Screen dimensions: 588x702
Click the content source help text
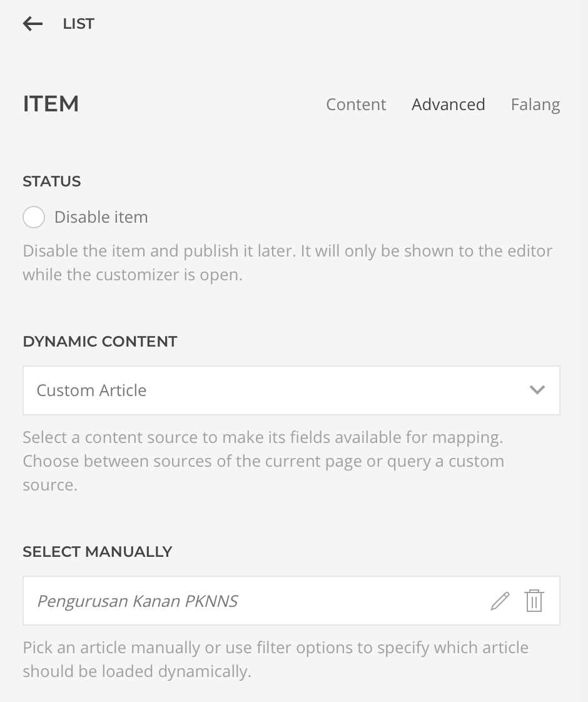pyautogui.click(x=263, y=461)
